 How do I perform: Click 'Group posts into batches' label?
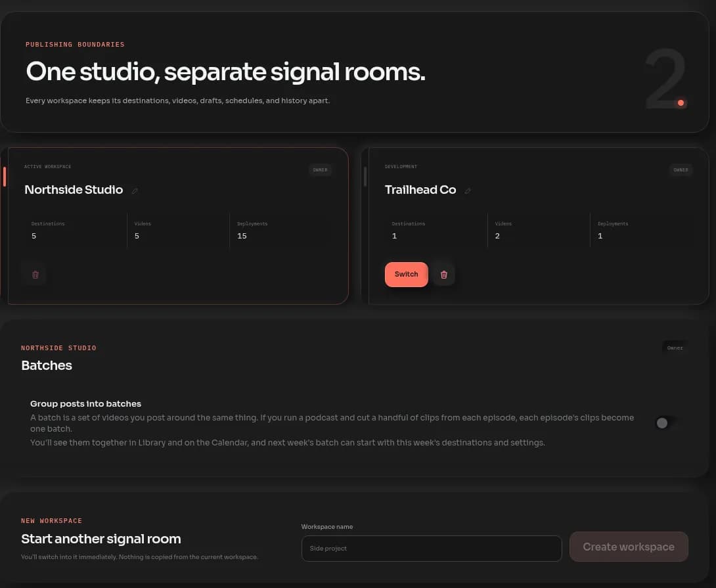point(85,403)
